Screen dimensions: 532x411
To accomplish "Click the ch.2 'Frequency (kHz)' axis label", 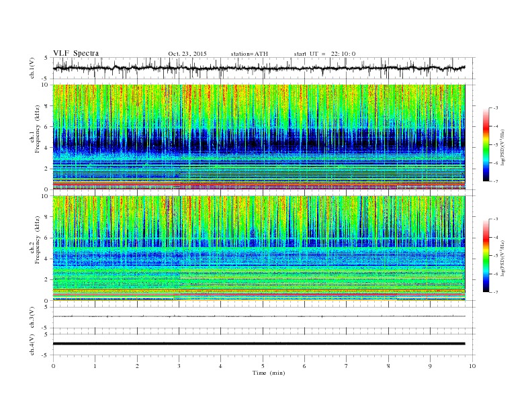I will tap(38, 240).
